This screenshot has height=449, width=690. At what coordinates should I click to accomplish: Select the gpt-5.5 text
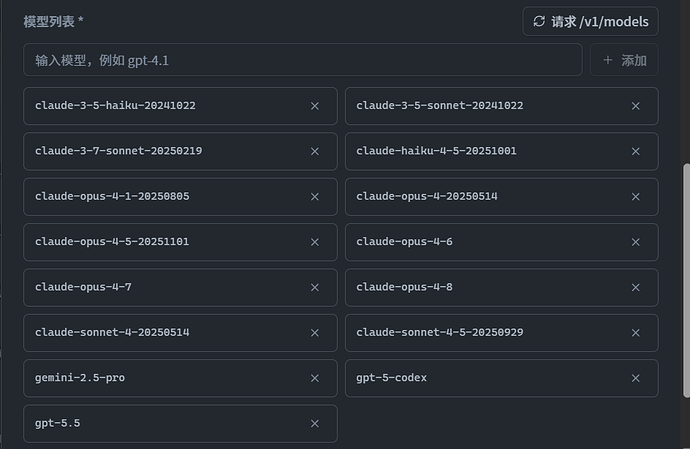58,423
